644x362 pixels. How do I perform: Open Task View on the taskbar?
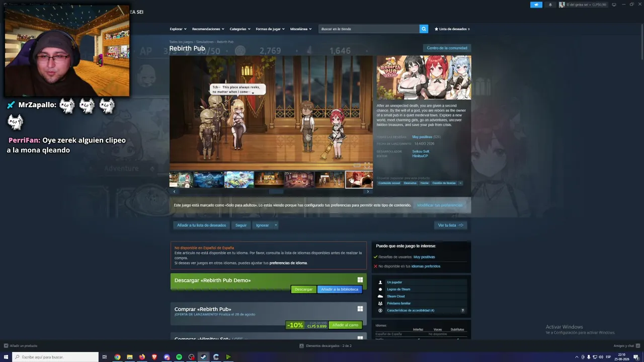click(x=105, y=357)
